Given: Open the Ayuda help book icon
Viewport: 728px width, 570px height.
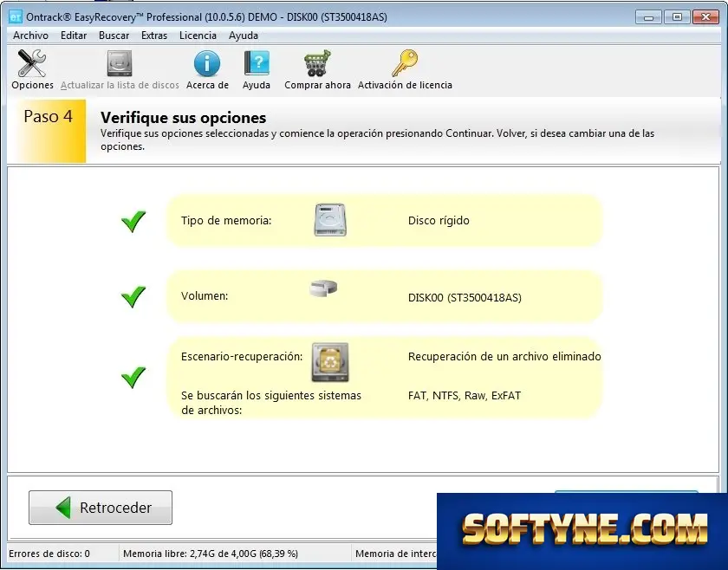Looking at the screenshot, I should [257, 63].
